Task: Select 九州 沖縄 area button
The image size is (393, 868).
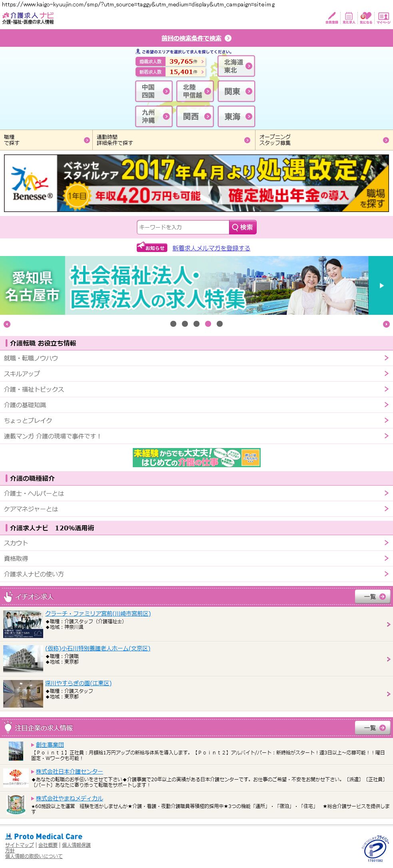Action: coord(154,116)
